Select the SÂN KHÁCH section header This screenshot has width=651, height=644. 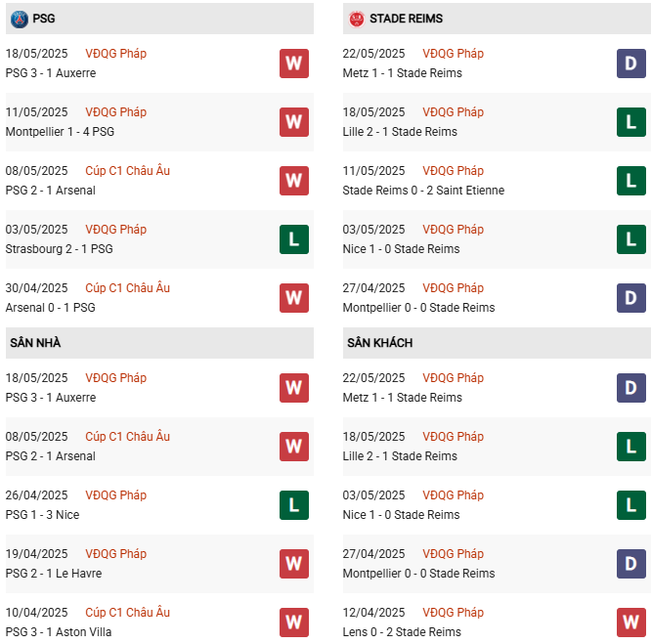[x=379, y=343]
